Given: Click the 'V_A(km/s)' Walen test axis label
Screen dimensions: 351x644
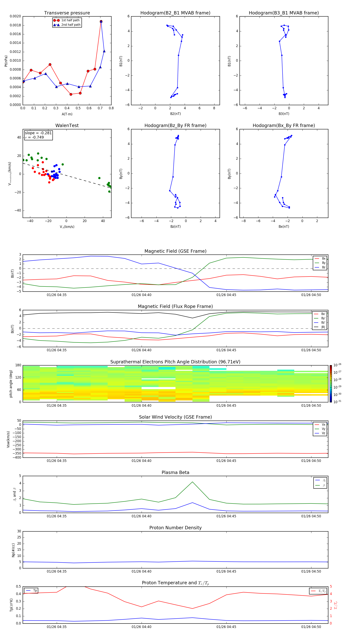Looking at the screenshot, I should pos(67,227).
